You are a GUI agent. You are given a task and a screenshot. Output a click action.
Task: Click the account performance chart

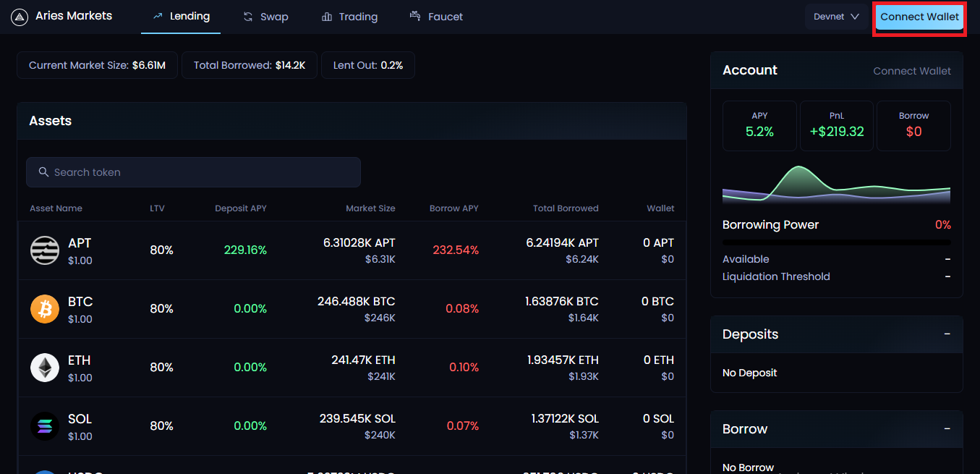pyautogui.click(x=837, y=184)
